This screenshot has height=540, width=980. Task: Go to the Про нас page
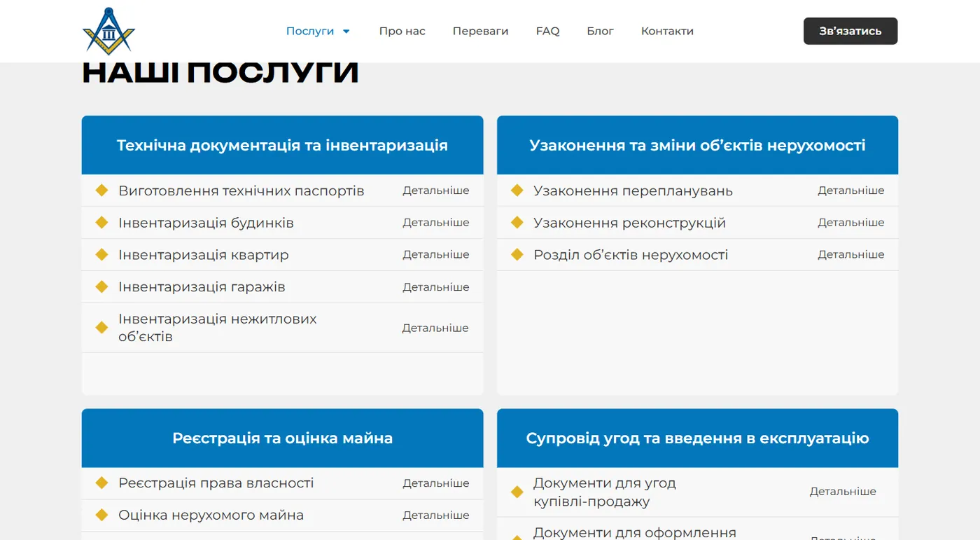coord(402,31)
